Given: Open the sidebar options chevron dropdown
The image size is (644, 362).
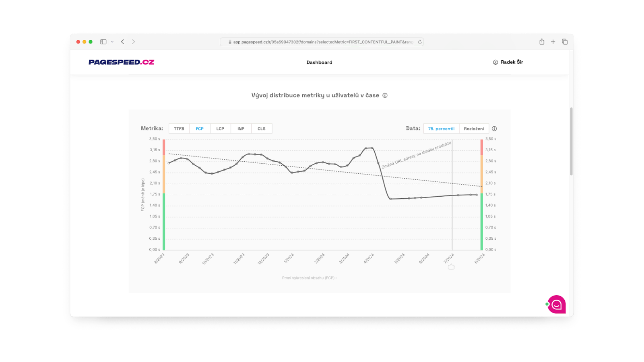Looking at the screenshot, I should [112, 41].
